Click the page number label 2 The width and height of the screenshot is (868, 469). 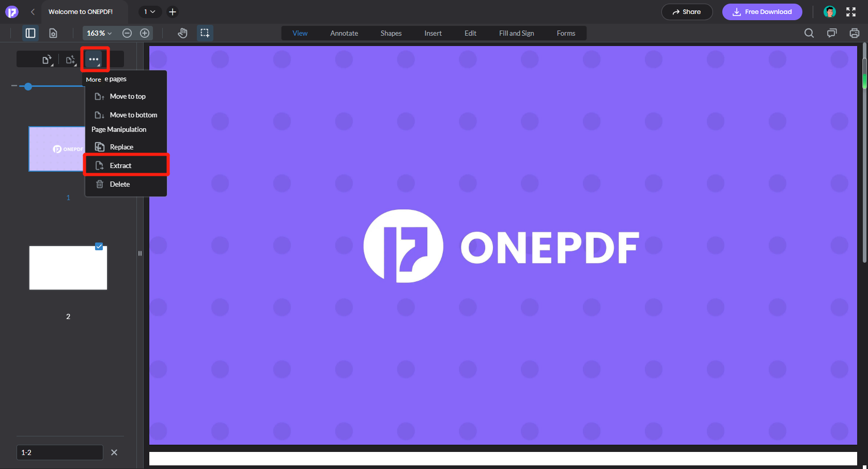(x=68, y=316)
